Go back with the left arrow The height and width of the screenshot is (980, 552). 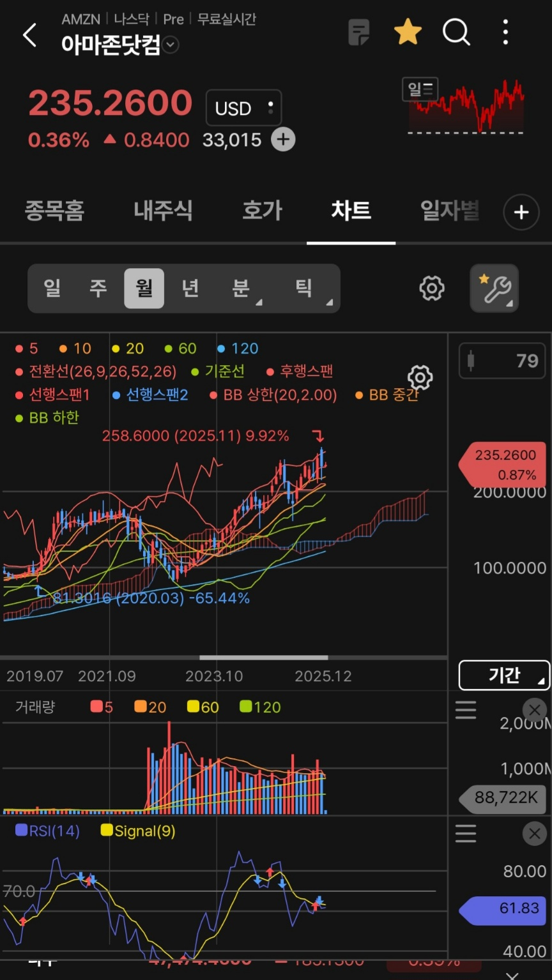click(29, 34)
